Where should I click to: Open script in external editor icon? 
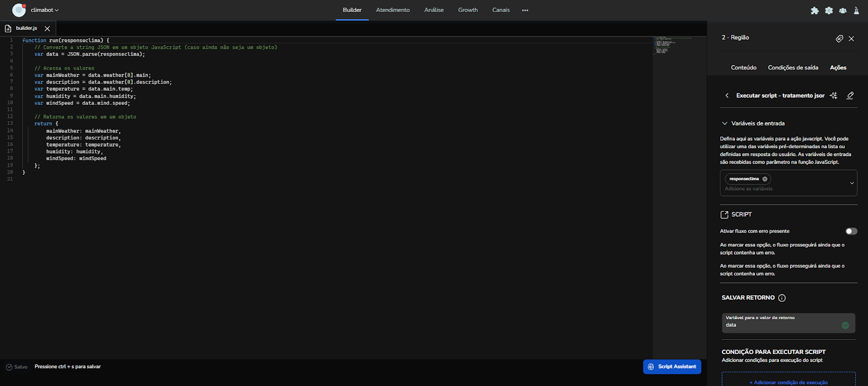(724, 214)
